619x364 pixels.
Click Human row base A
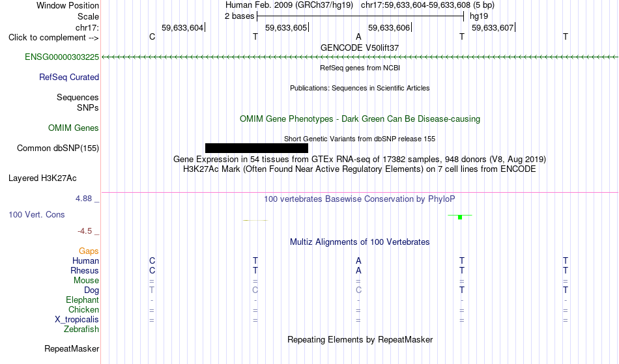click(358, 260)
